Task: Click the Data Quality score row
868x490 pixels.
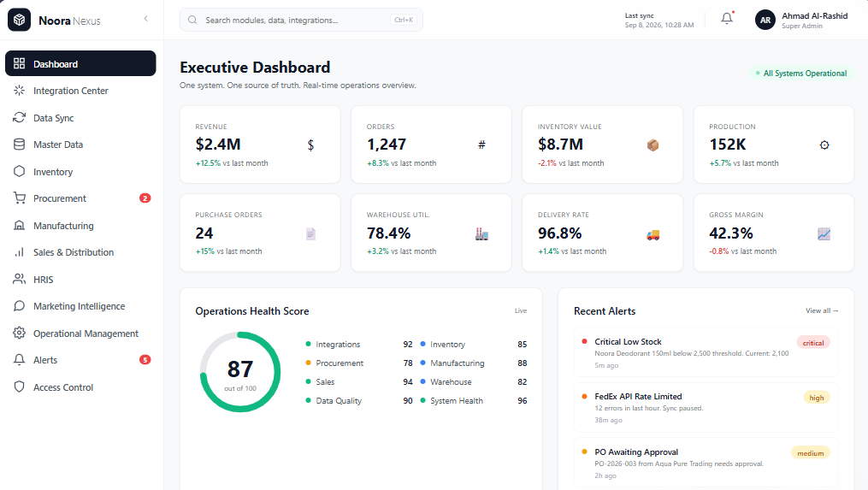Action: 359,401
